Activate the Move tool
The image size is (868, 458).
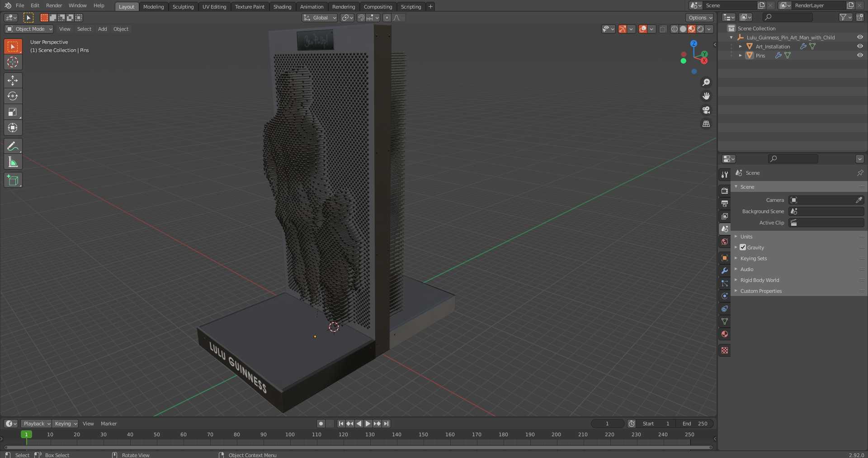[13, 80]
